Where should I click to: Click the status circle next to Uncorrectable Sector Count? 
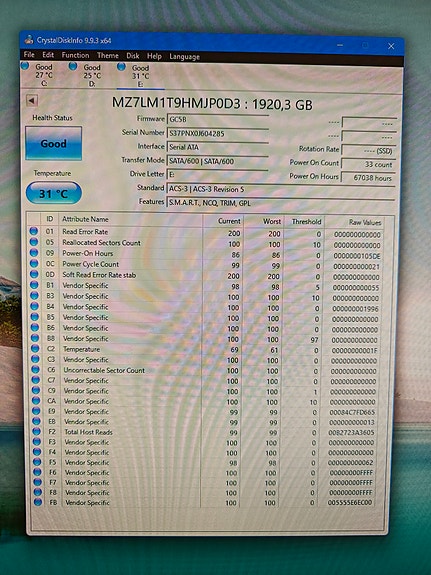(x=35, y=370)
